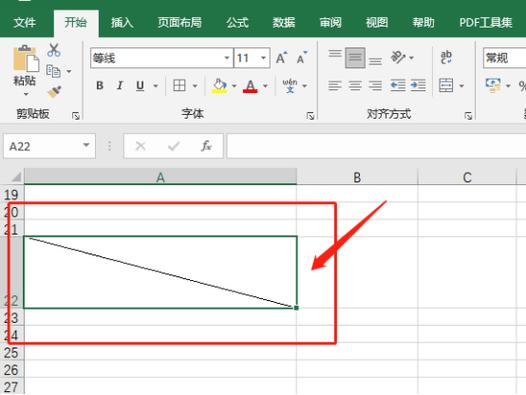Expand the Name Box dropdown
526x395 pixels.
point(87,145)
